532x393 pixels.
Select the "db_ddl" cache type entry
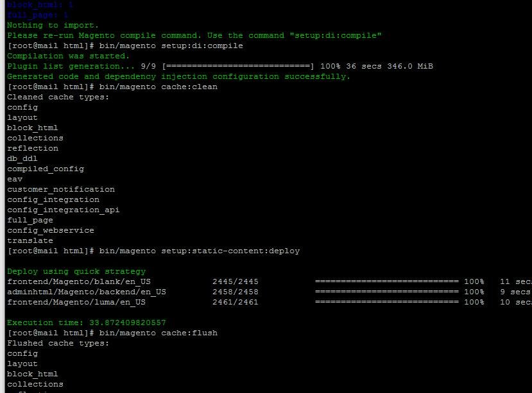(x=22, y=158)
